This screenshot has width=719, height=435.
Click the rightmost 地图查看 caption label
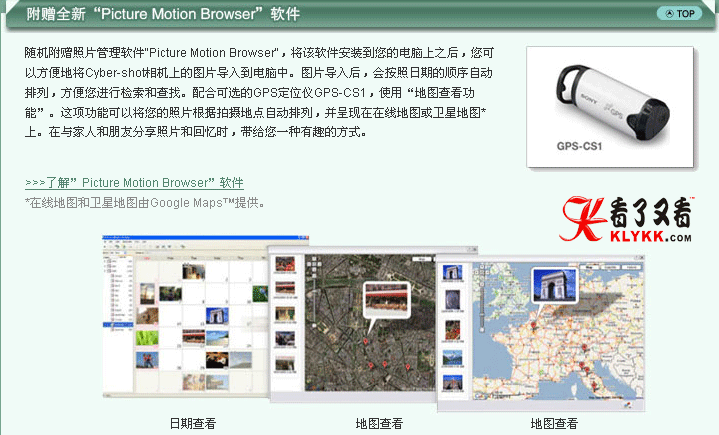click(554, 423)
